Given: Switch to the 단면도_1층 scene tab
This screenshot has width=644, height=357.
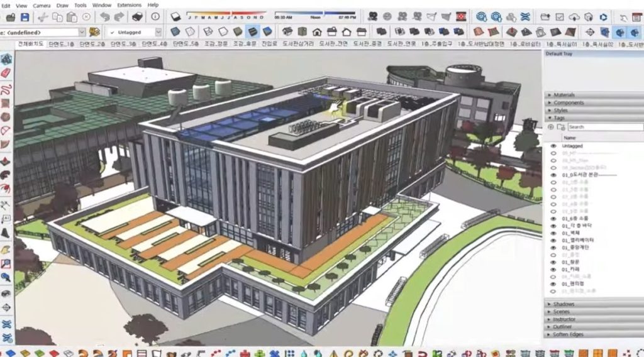Looking at the screenshot, I should (x=92, y=44).
